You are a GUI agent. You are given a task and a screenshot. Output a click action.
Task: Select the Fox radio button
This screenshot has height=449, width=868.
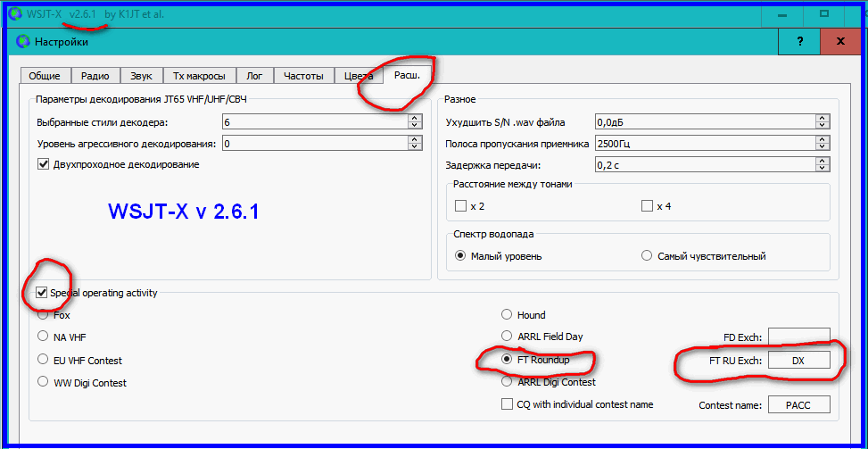click(x=43, y=315)
